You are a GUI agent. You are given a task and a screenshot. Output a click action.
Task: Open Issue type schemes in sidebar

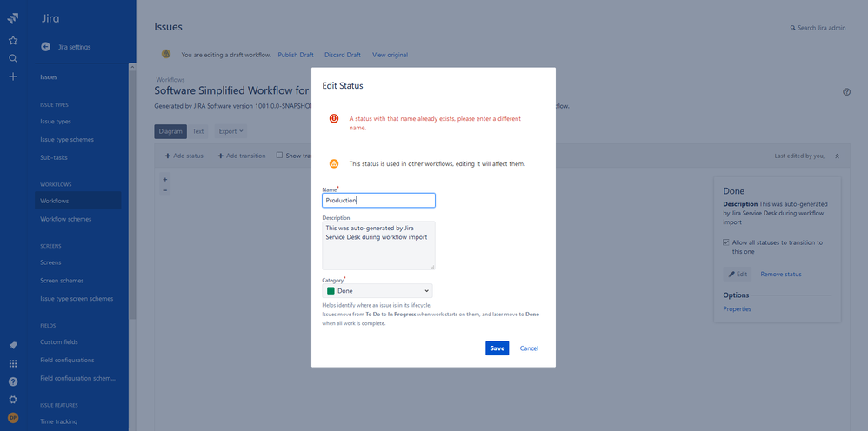click(x=67, y=139)
